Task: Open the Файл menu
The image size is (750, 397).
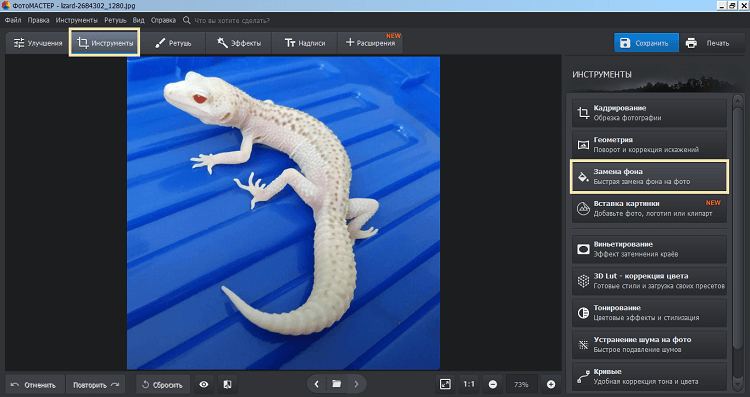Action: [x=13, y=20]
